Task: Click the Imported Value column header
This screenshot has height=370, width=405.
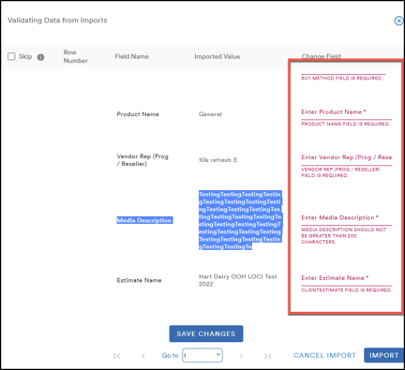Action: point(217,56)
